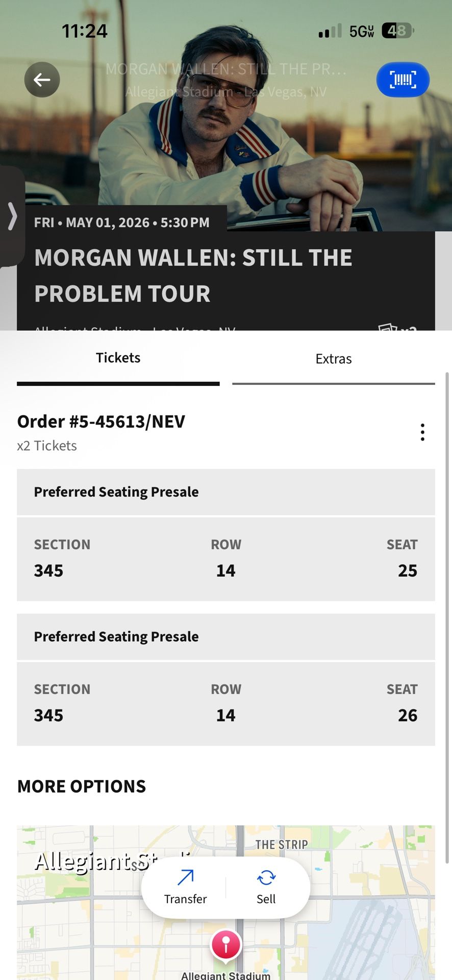This screenshot has width=452, height=980.
Task: Switch to the Tickets tab
Action: tap(118, 358)
